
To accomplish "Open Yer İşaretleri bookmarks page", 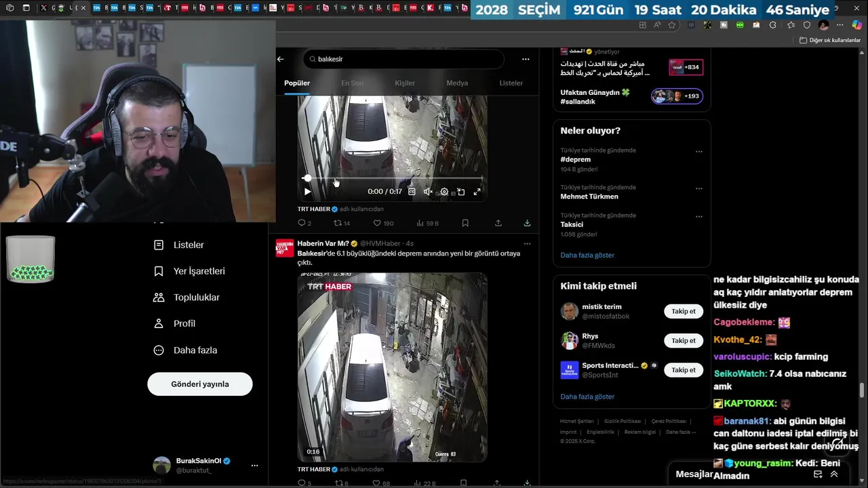I will click(189, 271).
